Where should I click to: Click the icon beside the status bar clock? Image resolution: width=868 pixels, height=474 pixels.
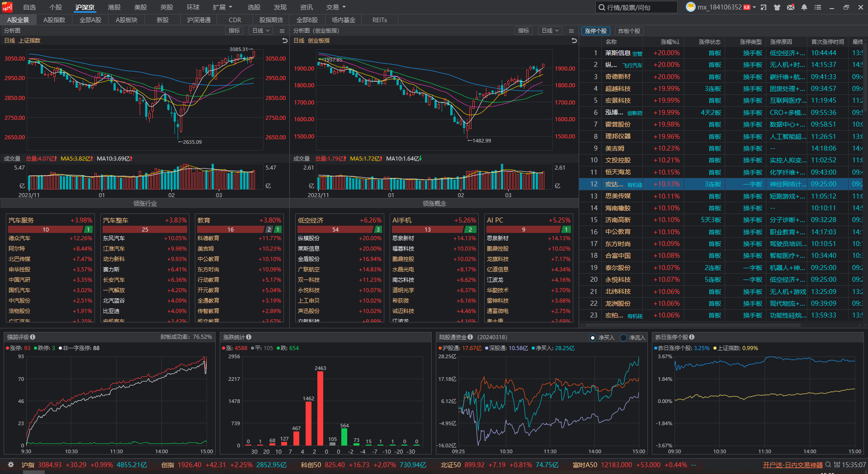pos(837,465)
